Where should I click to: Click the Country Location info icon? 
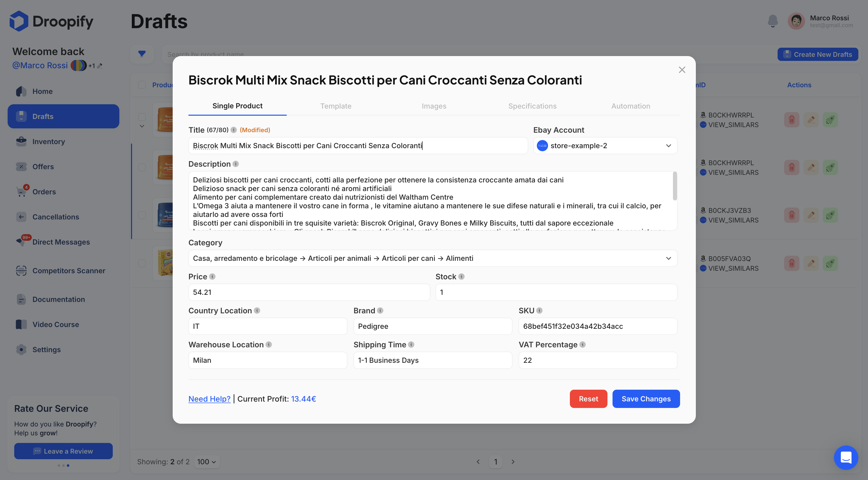[257, 310]
